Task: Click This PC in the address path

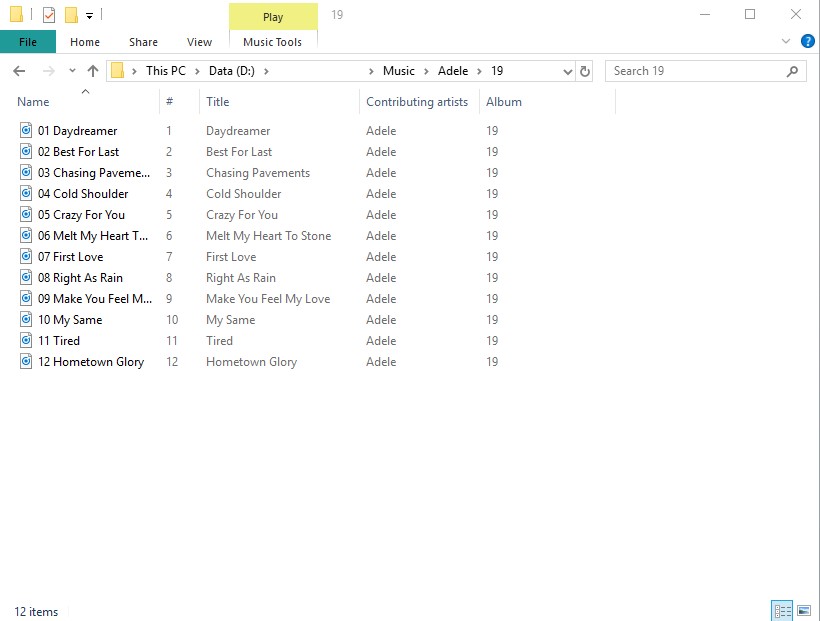Action: pos(166,71)
